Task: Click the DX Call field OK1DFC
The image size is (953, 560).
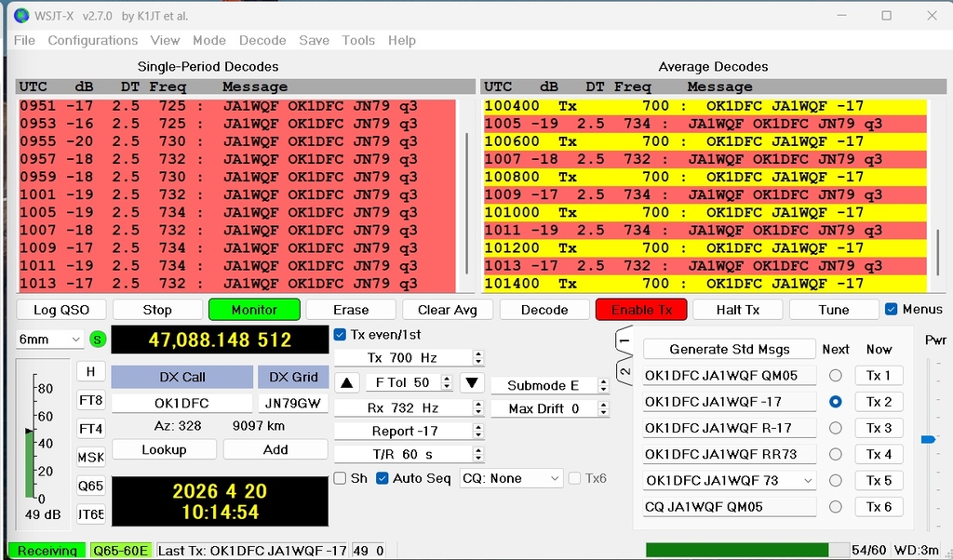Action: [181, 403]
